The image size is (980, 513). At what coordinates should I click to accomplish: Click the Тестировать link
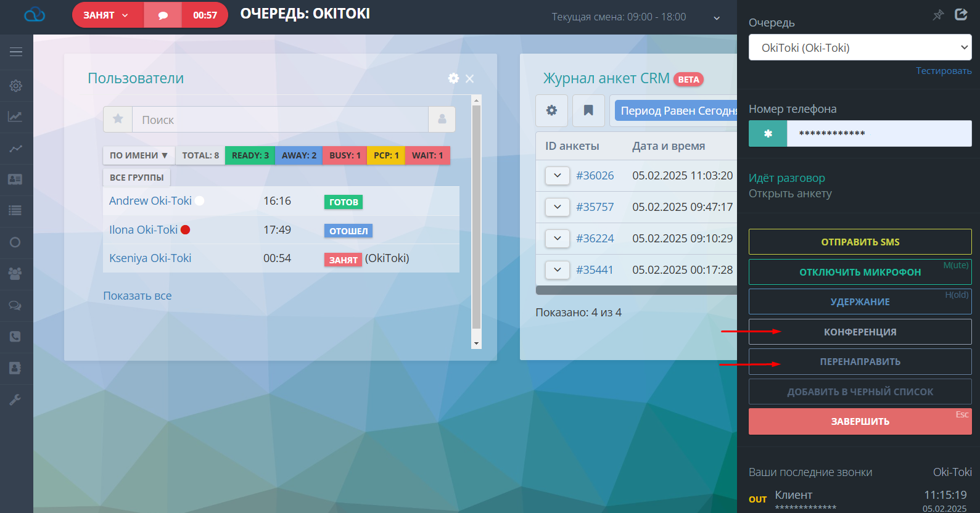tap(944, 71)
